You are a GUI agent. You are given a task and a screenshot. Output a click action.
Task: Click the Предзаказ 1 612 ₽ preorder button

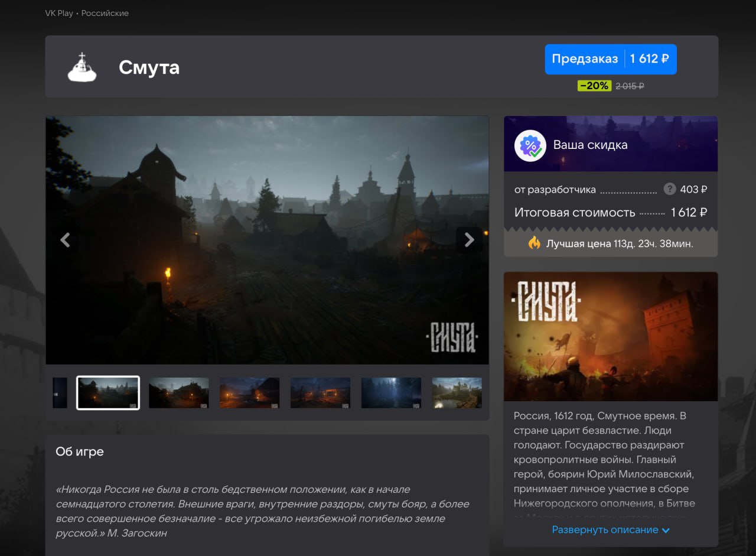click(611, 59)
